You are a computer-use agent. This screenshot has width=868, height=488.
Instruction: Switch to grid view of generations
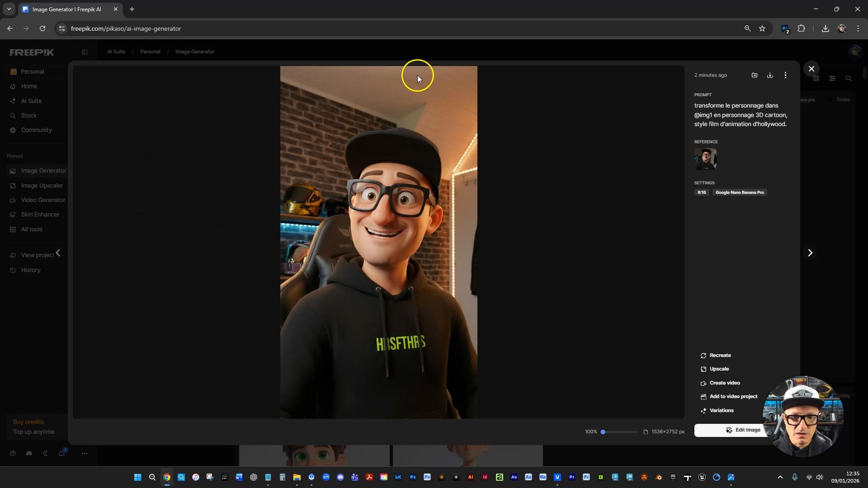coord(816,78)
